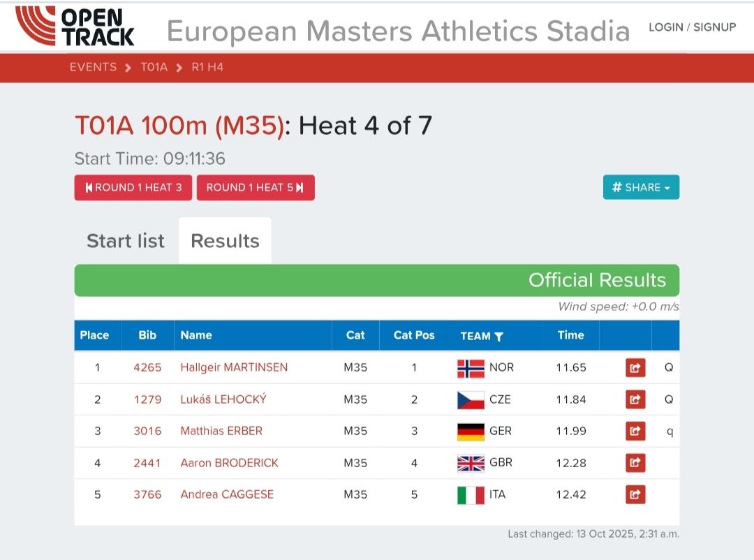The height and width of the screenshot is (560, 754).
Task: Click the Time column header
Action: tap(570, 335)
